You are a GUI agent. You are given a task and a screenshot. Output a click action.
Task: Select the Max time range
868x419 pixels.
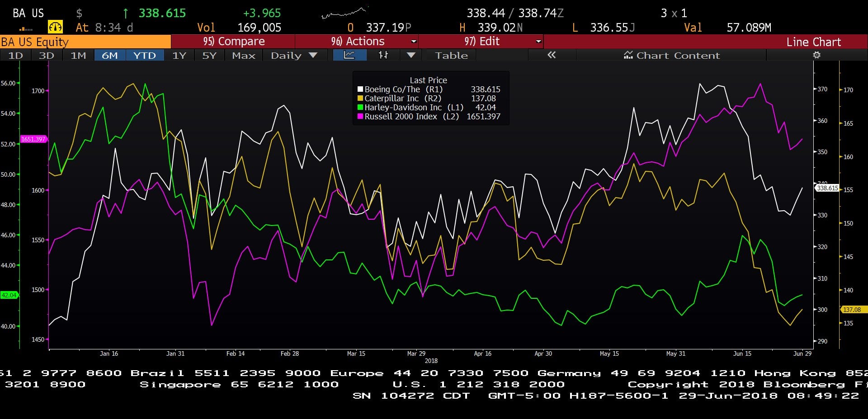tap(244, 55)
